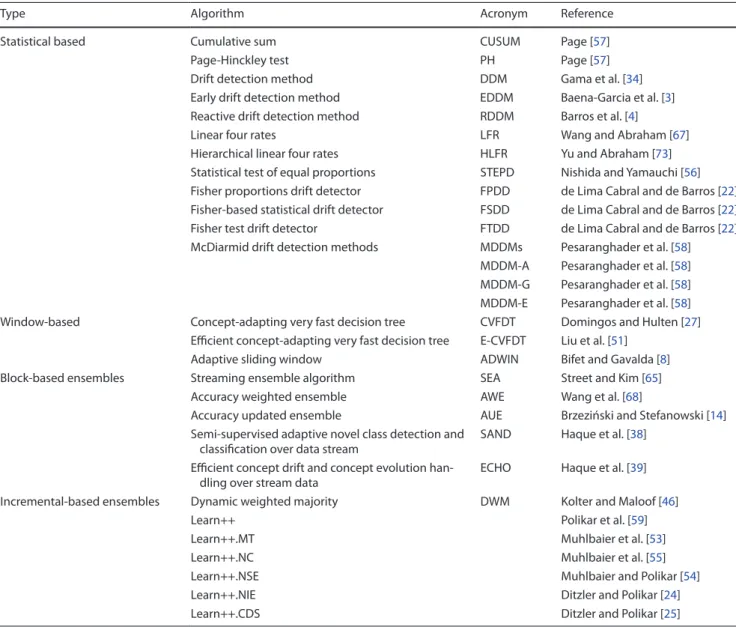The width and height of the screenshot is (736, 627).
Task: Select the 'HLFR' acronym cell
Action: (494, 154)
